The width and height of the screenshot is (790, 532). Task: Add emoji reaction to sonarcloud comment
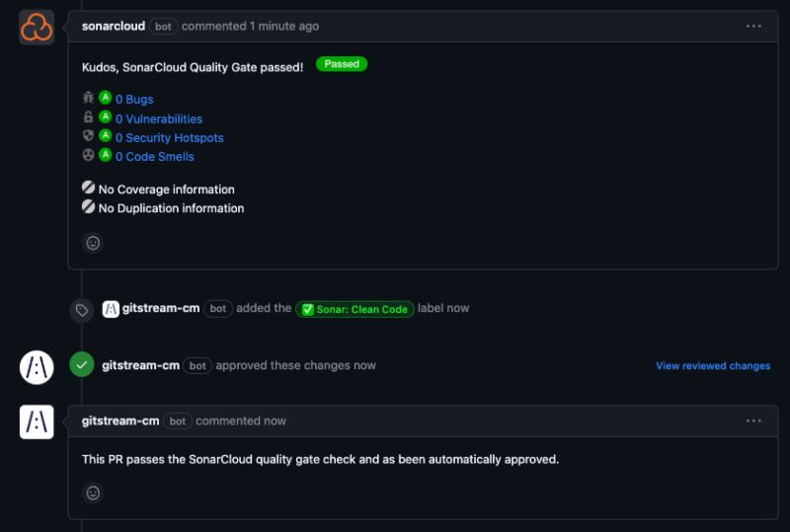(93, 243)
